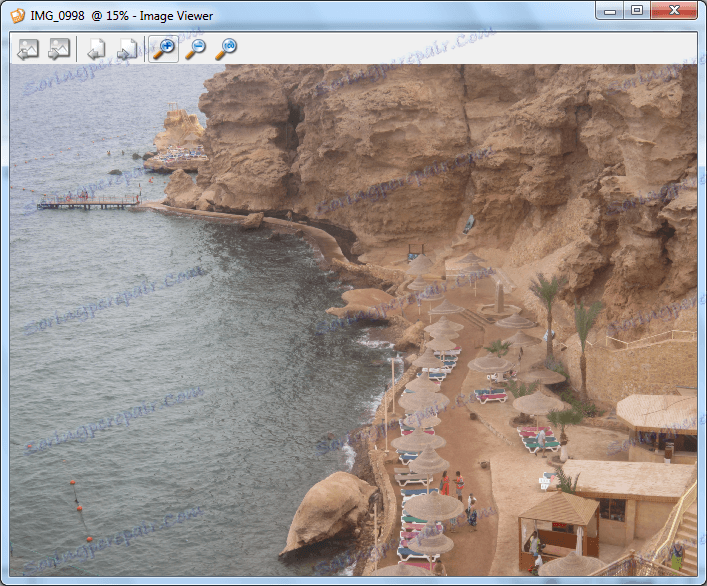Maximize the Image Viewer window
Image resolution: width=707 pixels, height=586 pixels.
point(637,10)
